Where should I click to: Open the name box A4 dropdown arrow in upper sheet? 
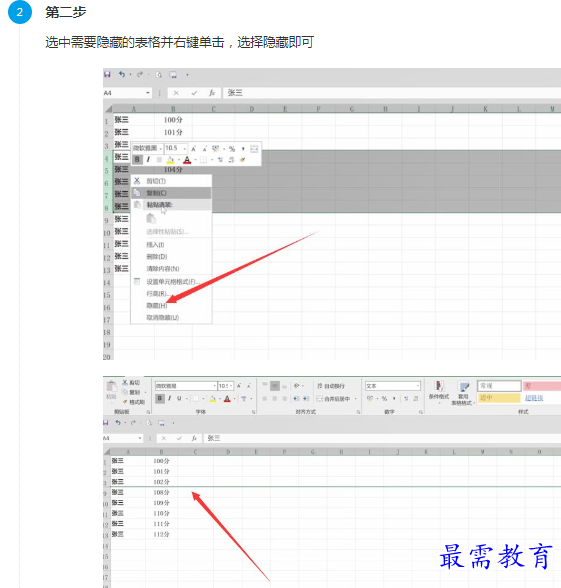click(x=148, y=93)
